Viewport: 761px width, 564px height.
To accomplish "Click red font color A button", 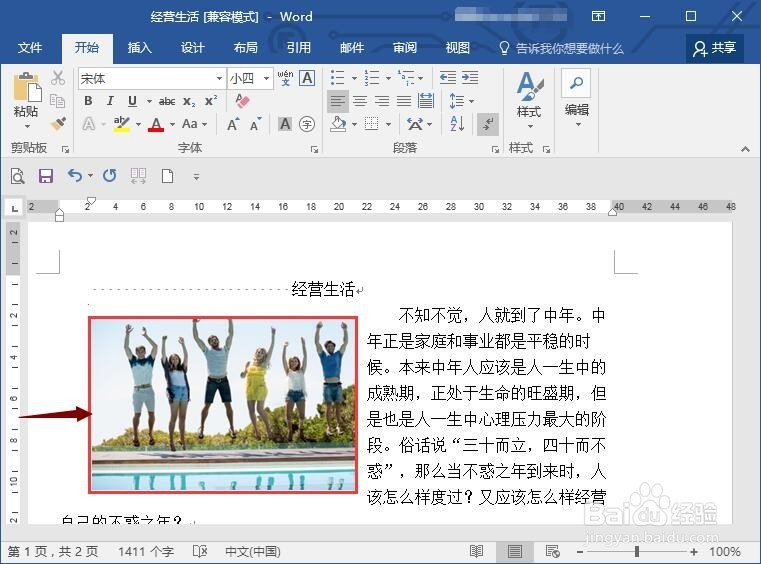I will (x=156, y=124).
